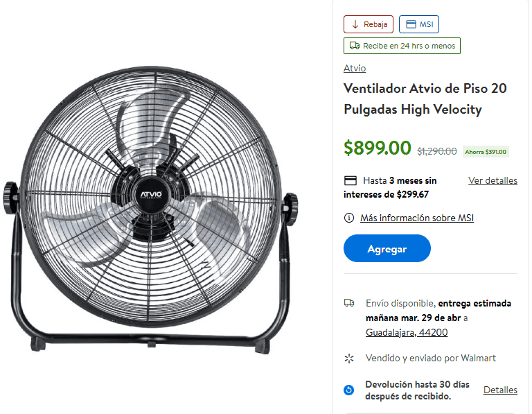This screenshot has width=532, height=414.
Task: Click the blue return arrow icon
Action: tap(349, 390)
